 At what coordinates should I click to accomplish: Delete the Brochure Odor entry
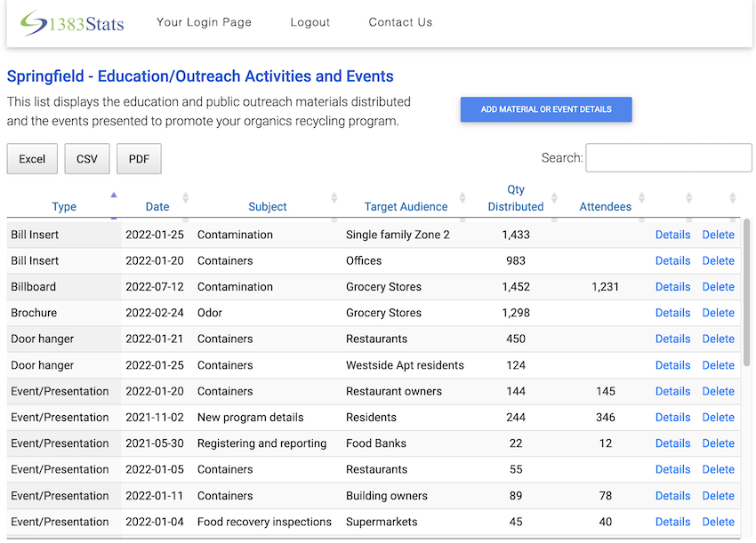coord(718,313)
